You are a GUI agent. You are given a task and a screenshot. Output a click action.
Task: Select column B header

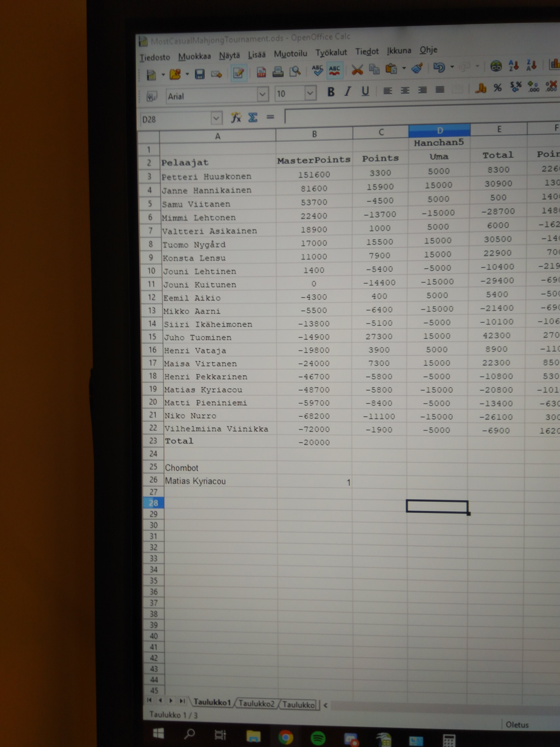314,134
